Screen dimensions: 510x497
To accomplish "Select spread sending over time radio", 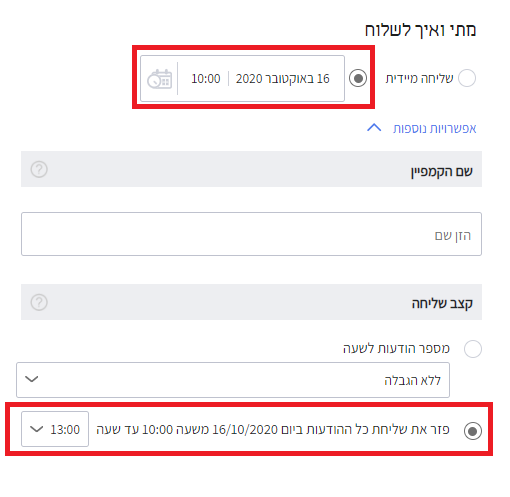I will pyautogui.click(x=473, y=431).
